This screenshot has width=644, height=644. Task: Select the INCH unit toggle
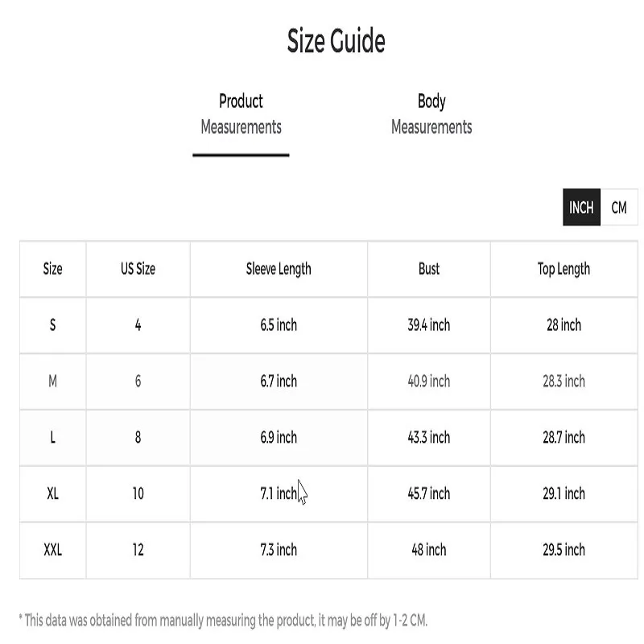(581, 208)
